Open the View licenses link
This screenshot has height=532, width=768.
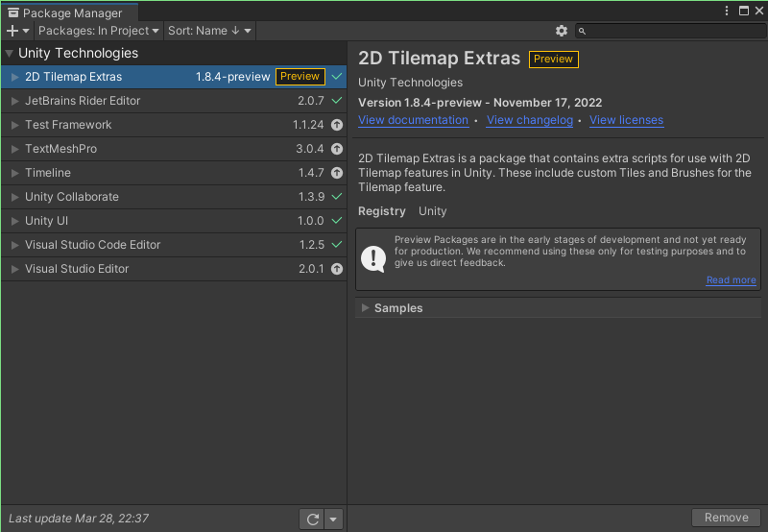627,120
